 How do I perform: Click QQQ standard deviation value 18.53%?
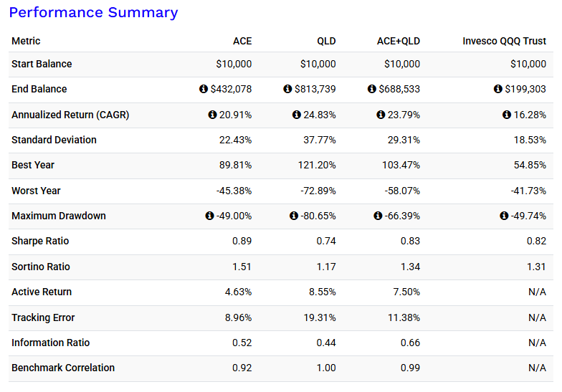[x=530, y=140]
